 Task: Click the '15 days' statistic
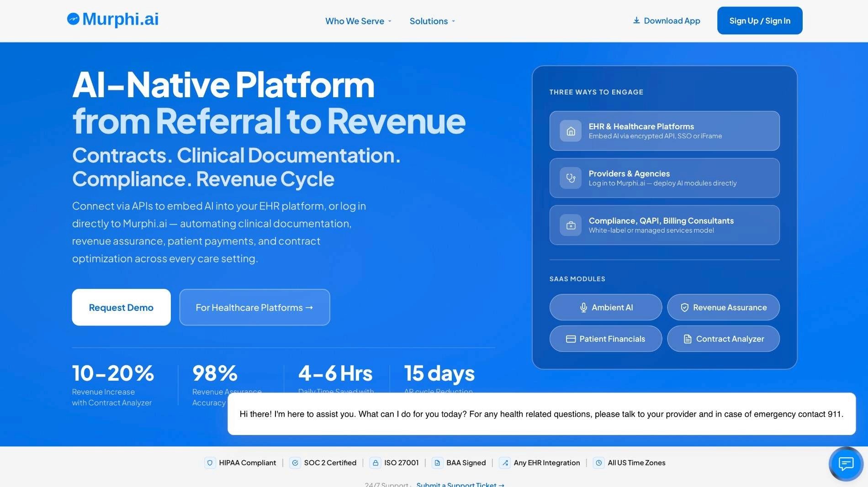tap(439, 373)
